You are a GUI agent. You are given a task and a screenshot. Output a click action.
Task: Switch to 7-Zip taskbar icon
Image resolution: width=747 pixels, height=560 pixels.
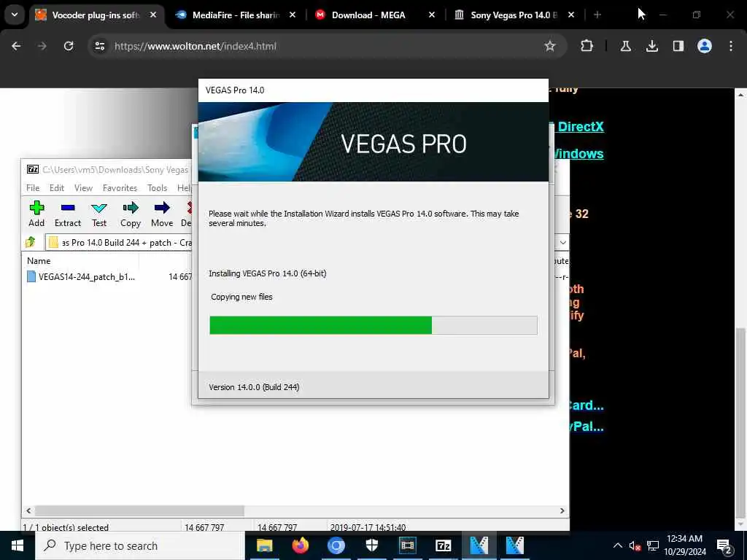point(443,545)
